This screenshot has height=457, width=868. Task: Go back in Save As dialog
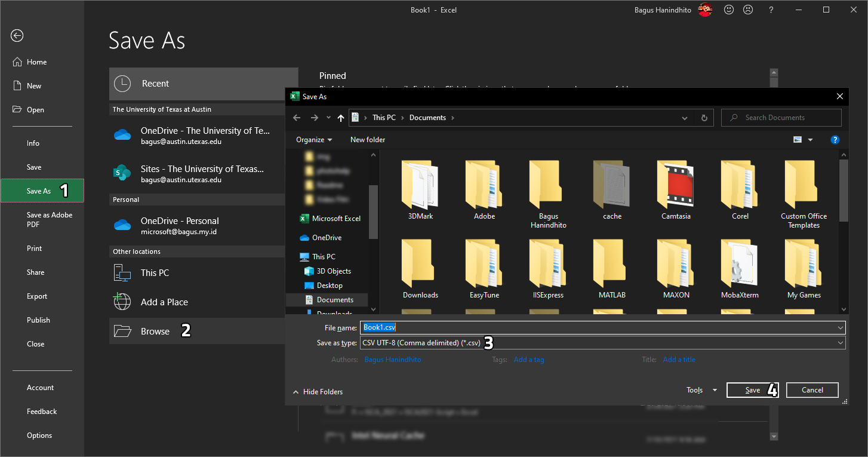tap(297, 118)
